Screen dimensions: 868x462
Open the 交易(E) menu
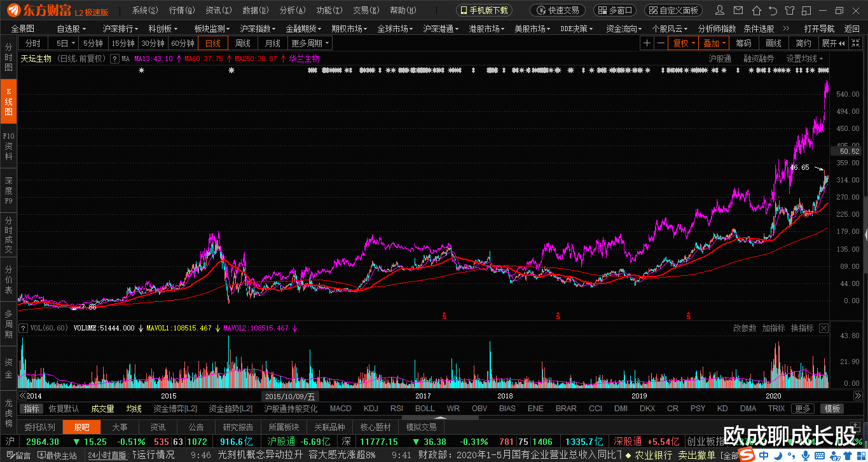click(366, 11)
